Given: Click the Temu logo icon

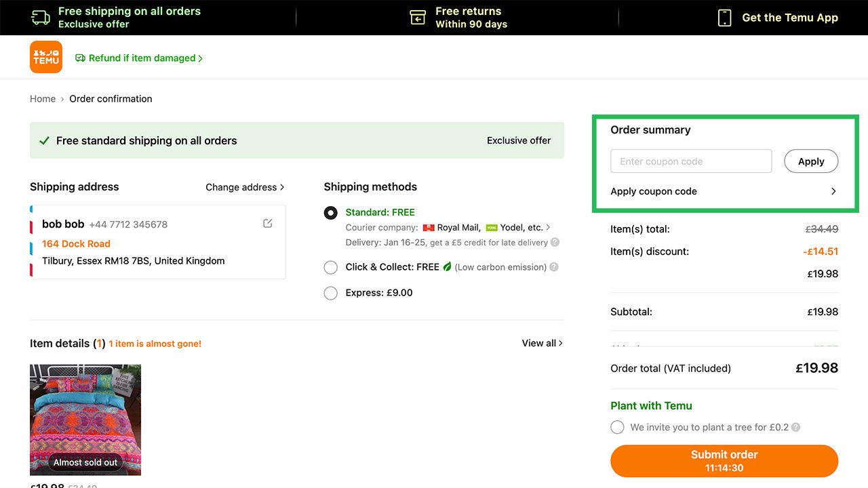Looking at the screenshot, I should click(x=46, y=57).
